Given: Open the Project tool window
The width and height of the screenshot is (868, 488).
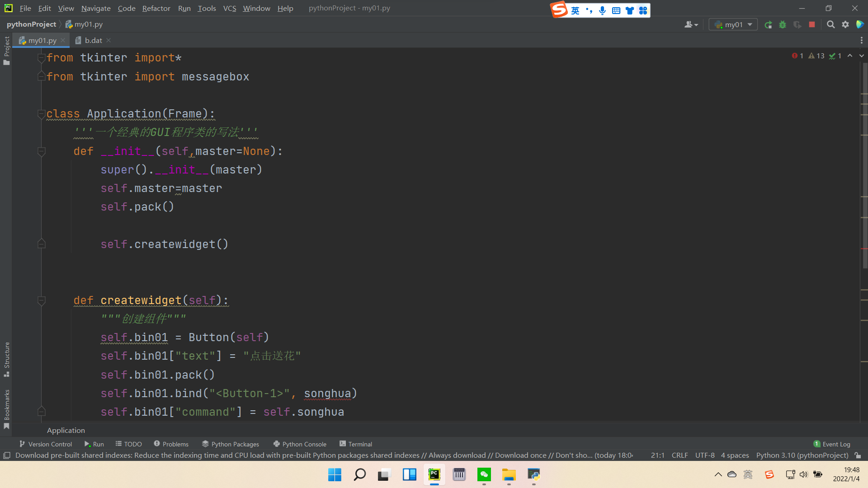Looking at the screenshot, I should tap(6, 51).
